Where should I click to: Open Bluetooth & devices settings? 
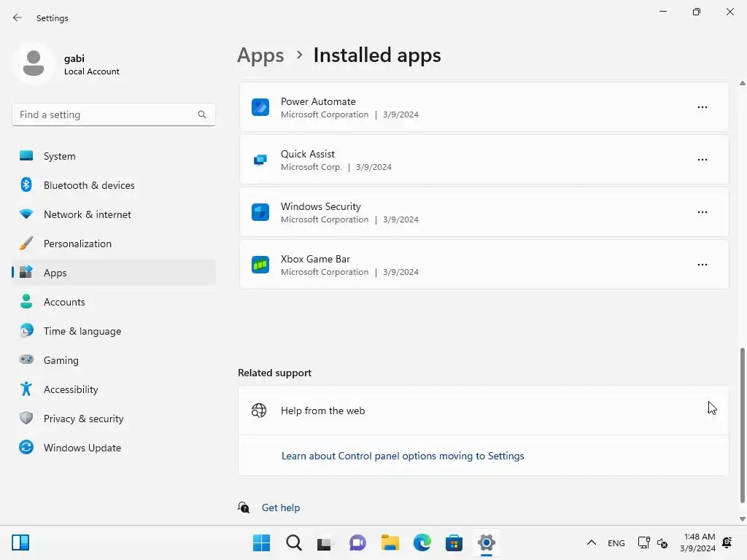(89, 185)
